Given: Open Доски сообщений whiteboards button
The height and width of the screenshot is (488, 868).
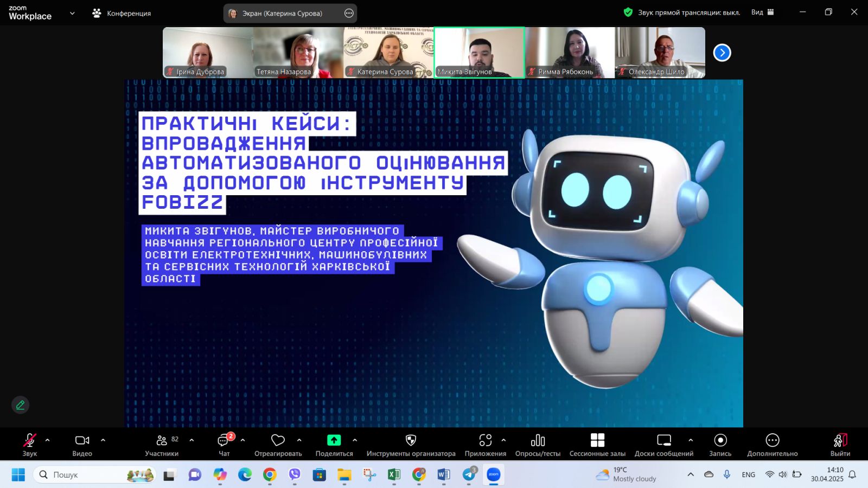Looking at the screenshot, I should (x=664, y=445).
